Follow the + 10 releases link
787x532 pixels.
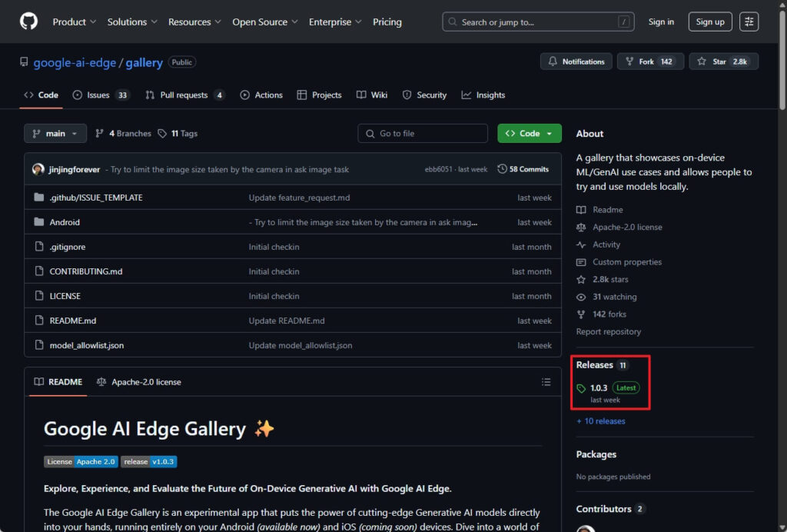[600, 421]
